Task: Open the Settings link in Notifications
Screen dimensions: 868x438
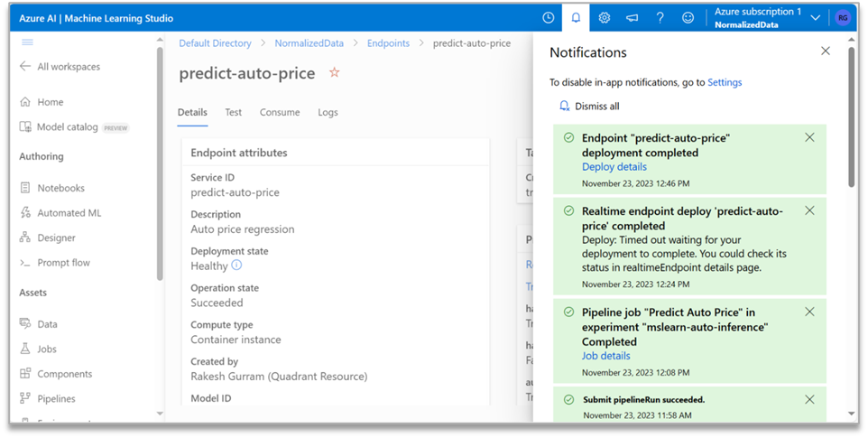Action: coord(725,82)
